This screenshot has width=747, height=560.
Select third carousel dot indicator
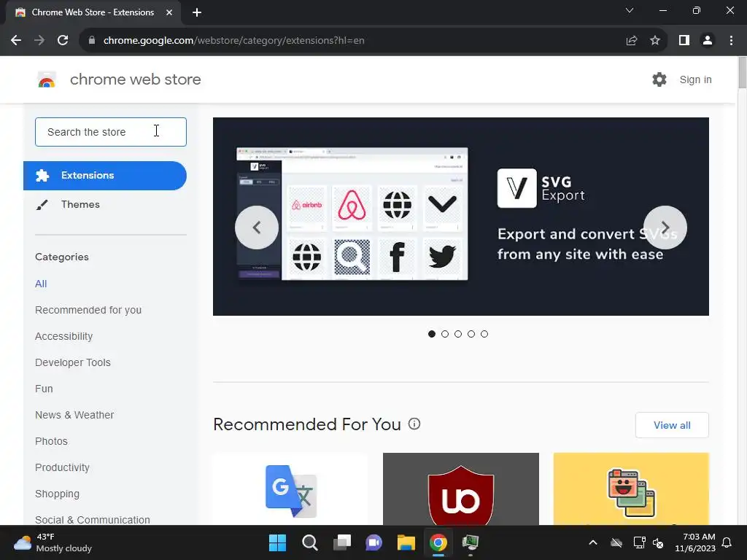point(458,334)
